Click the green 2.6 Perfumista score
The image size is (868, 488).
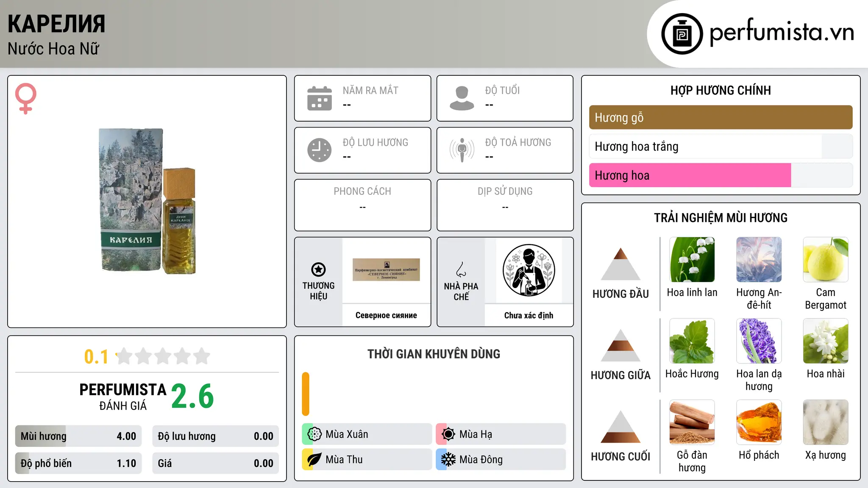193,396
